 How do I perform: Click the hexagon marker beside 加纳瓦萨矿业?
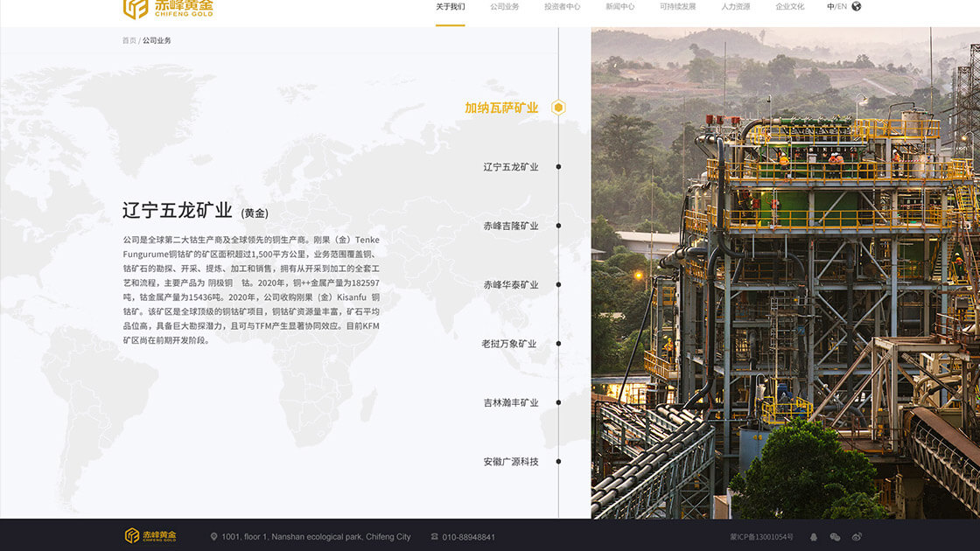(x=558, y=108)
